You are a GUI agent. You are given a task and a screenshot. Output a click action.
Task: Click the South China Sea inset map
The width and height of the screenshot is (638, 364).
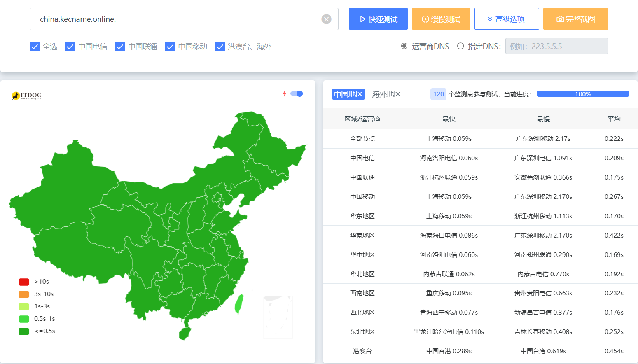[278, 317]
